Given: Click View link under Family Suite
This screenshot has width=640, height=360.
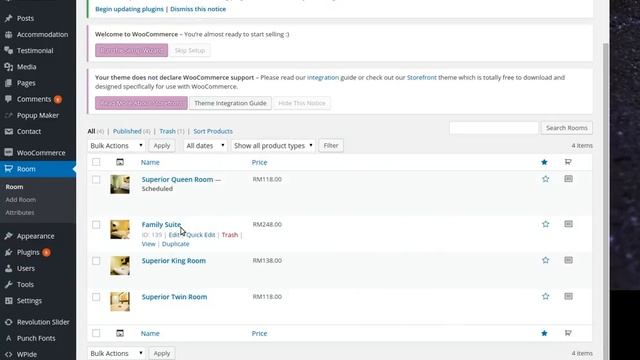Looking at the screenshot, I should click(149, 244).
